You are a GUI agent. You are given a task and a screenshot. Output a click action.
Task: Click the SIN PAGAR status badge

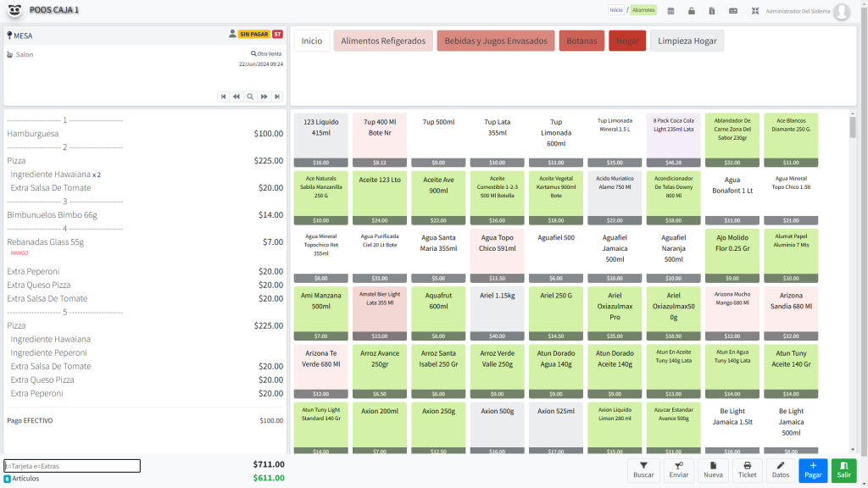pyautogui.click(x=254, y=34)
